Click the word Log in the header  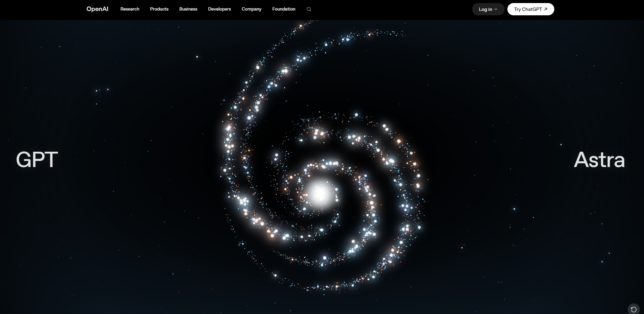[483, 9]
